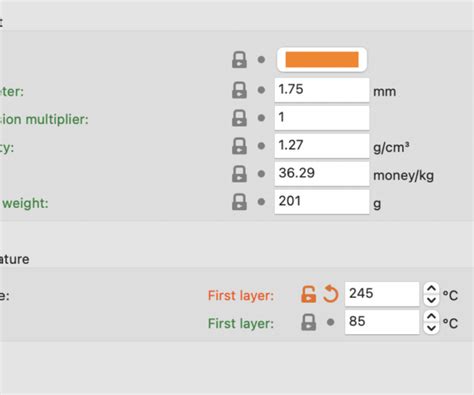Screen dimensions: 474x395
Task: Click lock icon next to 1.27 g/cm³ field
Action: pos(239,146)
